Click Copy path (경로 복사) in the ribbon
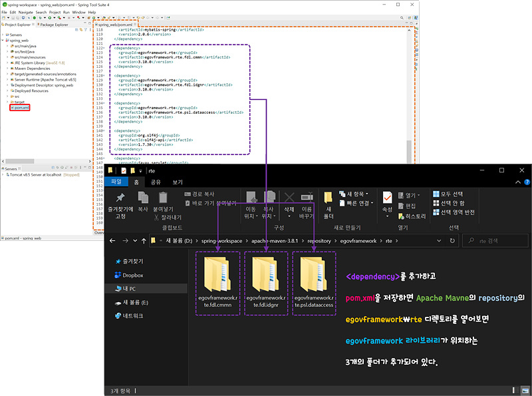The height and width of the screenshot is (396, 532). pyautogui.click(x=199, y=194)
